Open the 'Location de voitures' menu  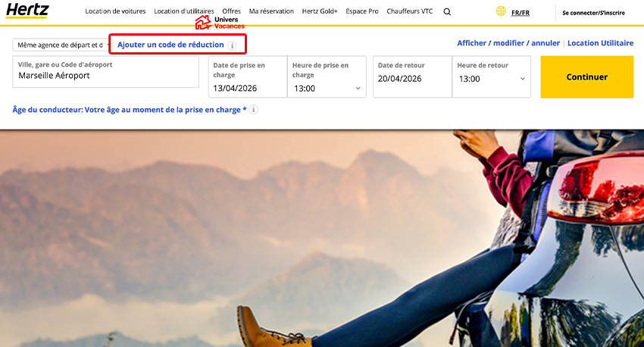(115, 11)
